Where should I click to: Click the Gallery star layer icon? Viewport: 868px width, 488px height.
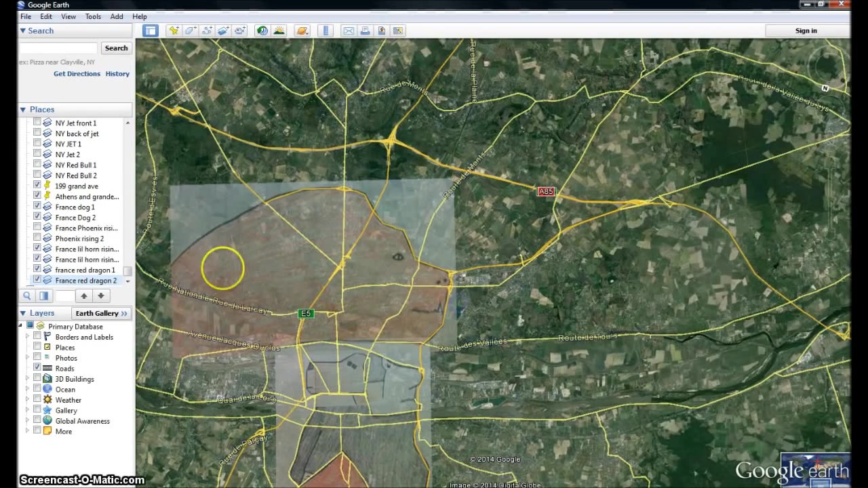tap(47, 410)
